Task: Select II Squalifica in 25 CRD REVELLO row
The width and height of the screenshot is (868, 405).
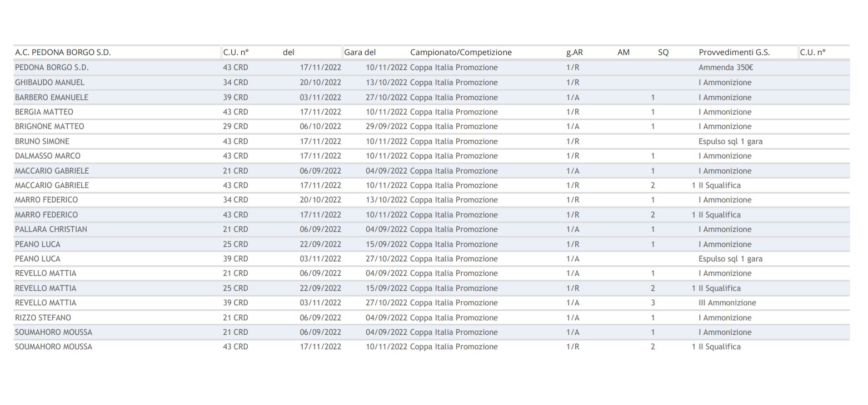Action: [720, 288]
